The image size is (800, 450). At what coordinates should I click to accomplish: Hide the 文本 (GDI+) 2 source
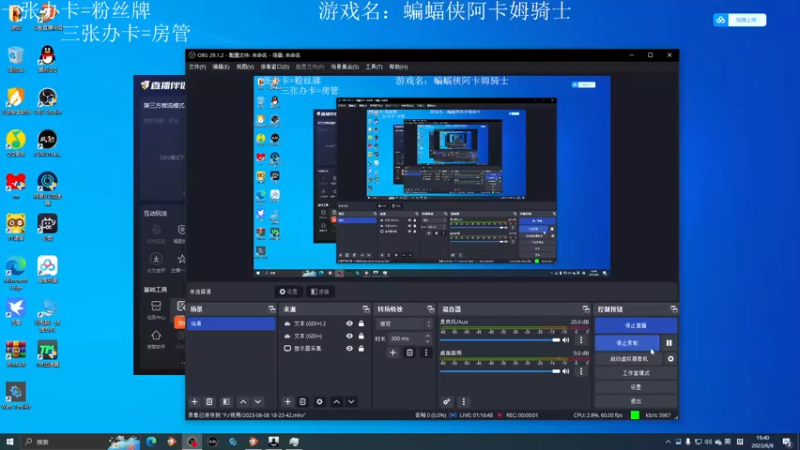(x=349, y=323)
